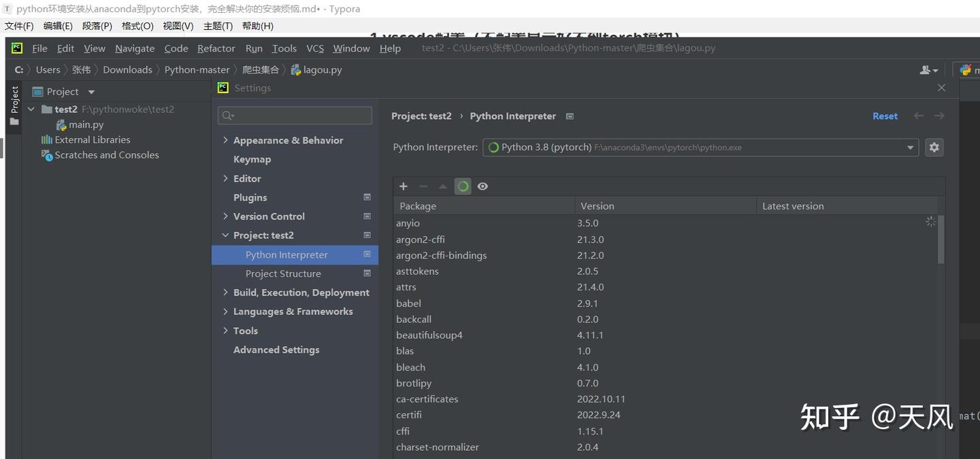Expand the Appearance & Behavior section
Viewport: 980px width, 459px height.
[226, 140]
